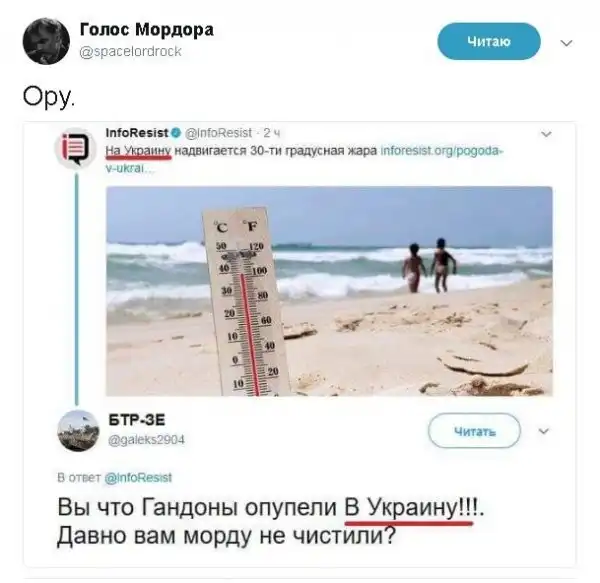Open Голос Мордора display name

click(x=147, y=29)
